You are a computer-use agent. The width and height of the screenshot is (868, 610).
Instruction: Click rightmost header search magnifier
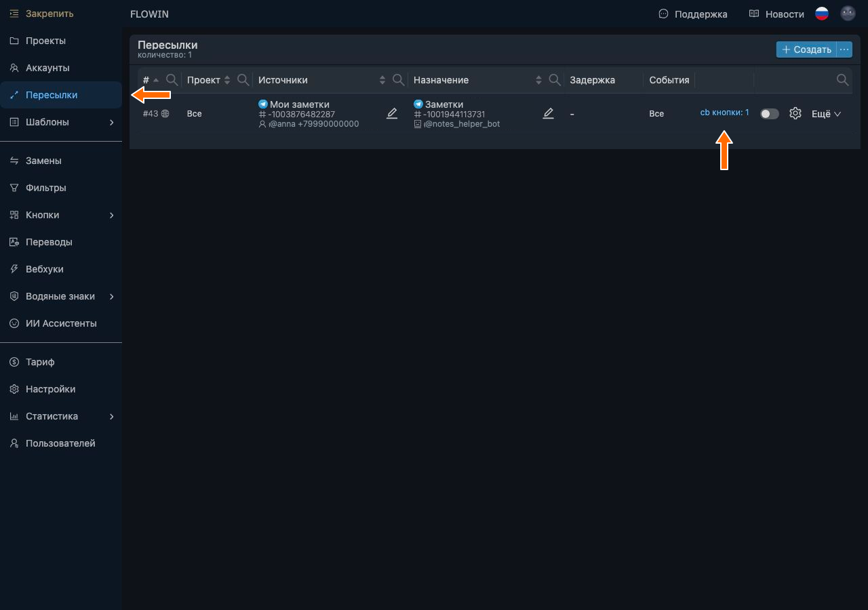[x=843, y=80]
